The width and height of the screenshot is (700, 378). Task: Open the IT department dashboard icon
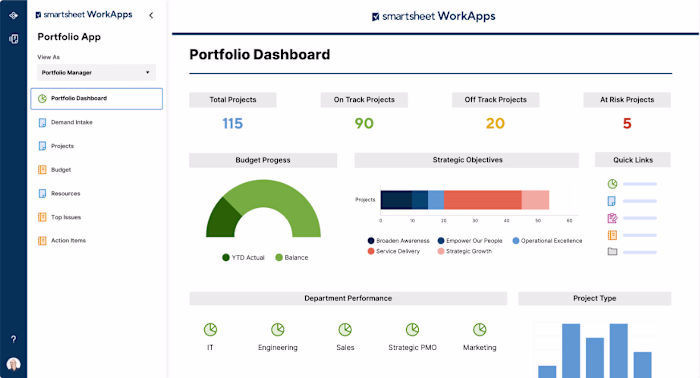(x=210, y=330)
